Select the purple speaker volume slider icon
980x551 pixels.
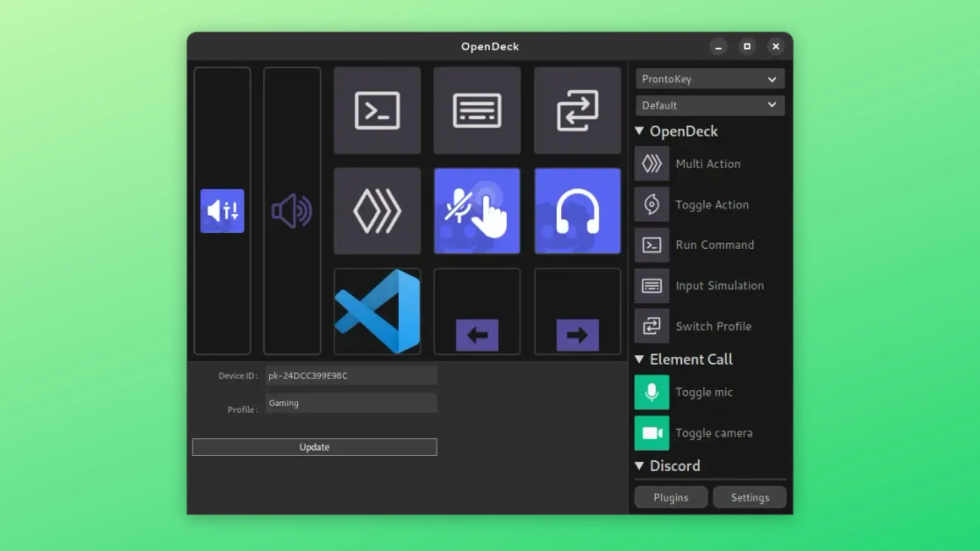pos(292,211)
